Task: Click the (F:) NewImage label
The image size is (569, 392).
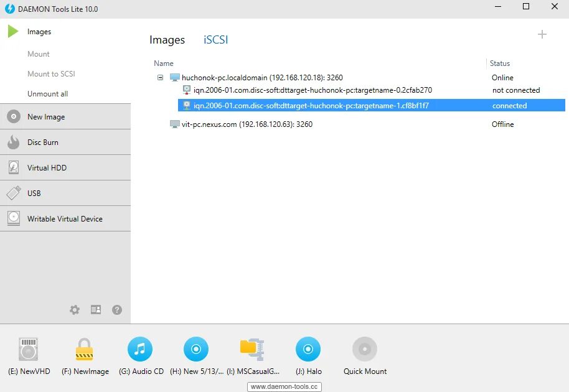Action: 85,371
